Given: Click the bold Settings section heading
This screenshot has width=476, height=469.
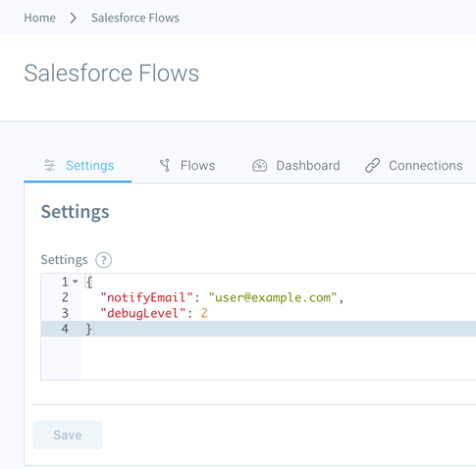Looking at the screenshot, I should point(75,212).
